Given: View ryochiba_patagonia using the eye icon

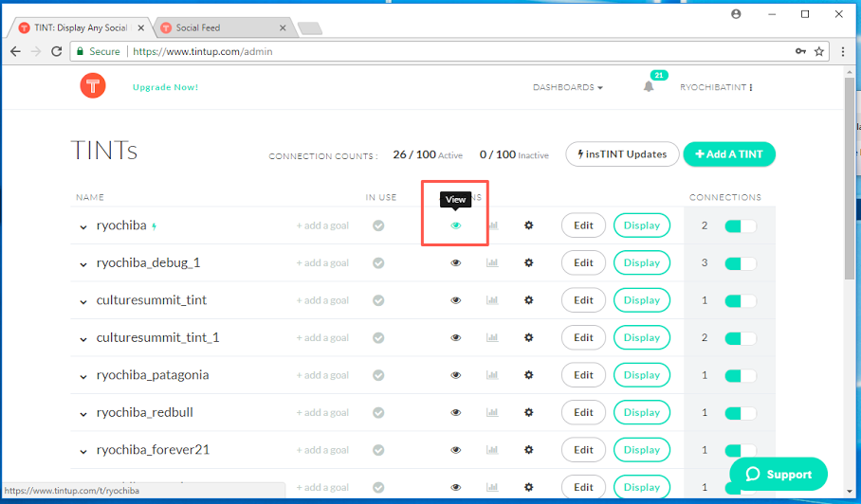Looking at the screenshot, I should (x=456, y=375).
